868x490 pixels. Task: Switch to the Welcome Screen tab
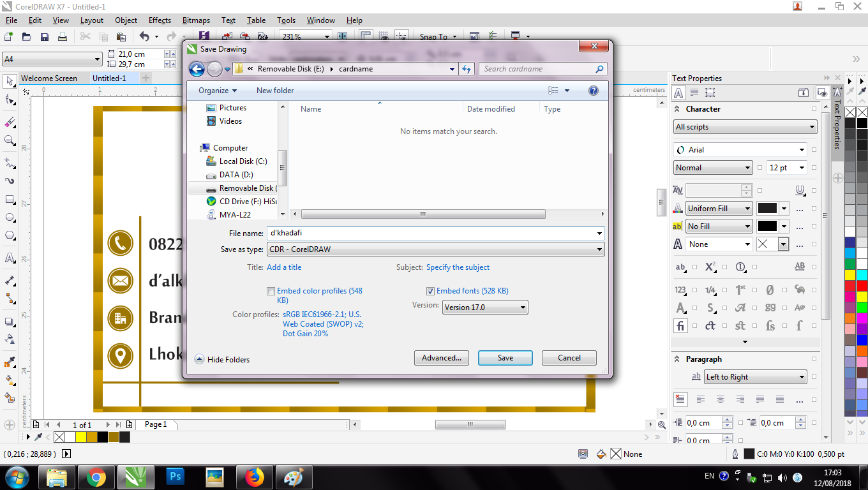click(49, 78)
